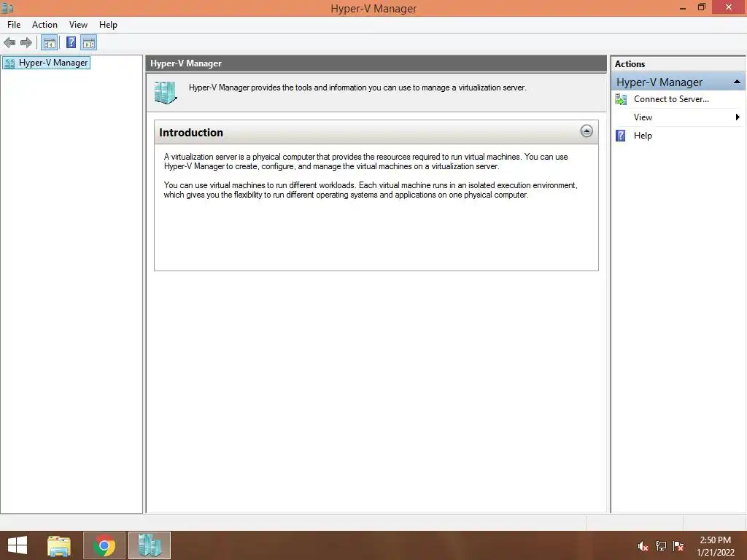Open the Action menu
Image resolution: width=747 pixels, height=560 pixels.
tap(44, 25)
